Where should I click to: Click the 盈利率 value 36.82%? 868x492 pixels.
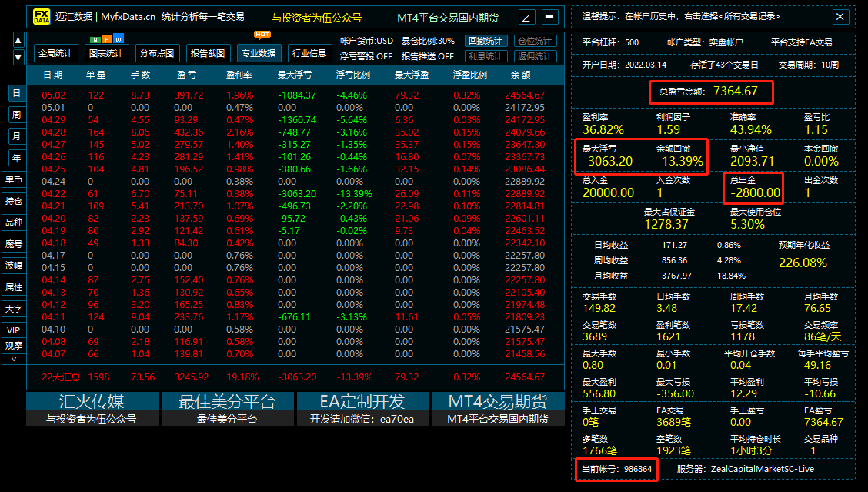pyautogui.click(x=603, y=129)
